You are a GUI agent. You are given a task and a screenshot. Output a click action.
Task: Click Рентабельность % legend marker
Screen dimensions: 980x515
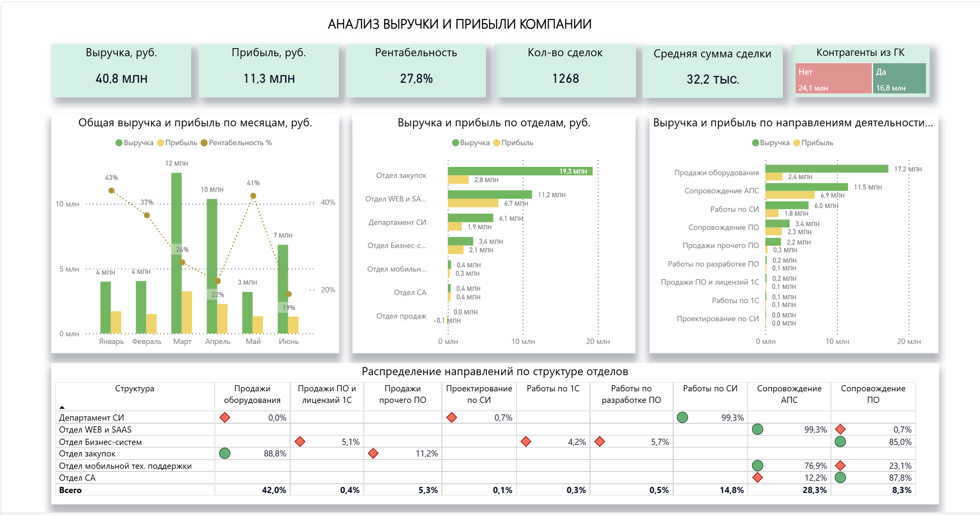click(204, 143)
